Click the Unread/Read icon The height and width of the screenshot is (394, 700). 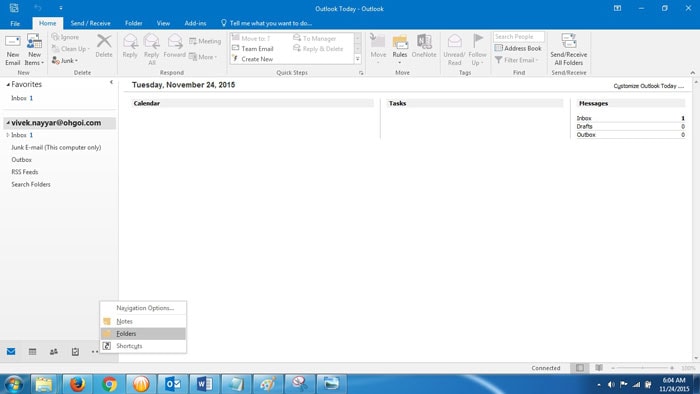tap(454, 50)
